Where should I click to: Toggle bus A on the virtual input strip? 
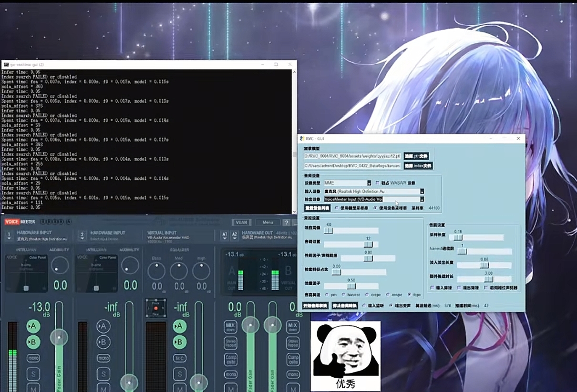click(179, 326)
